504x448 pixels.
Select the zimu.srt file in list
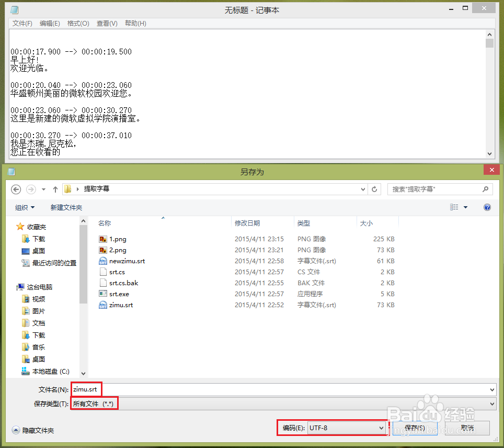click(121, 305)
